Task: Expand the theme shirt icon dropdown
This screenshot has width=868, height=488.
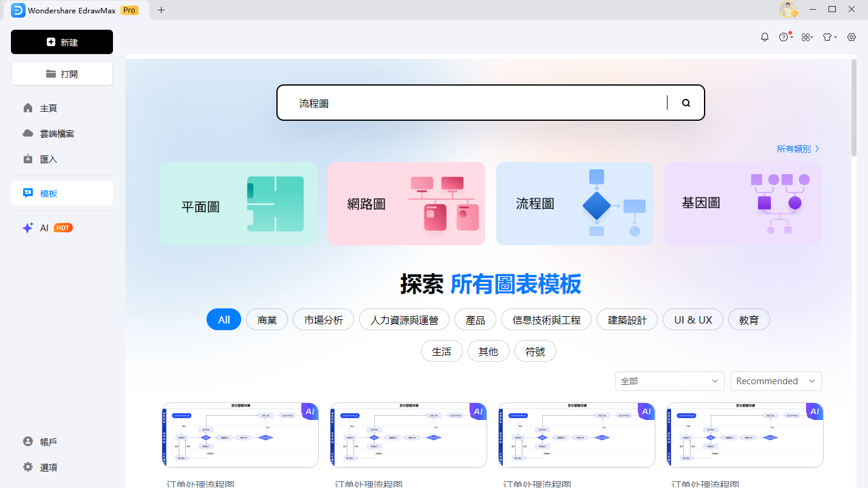Action: [x=829, y=36]
